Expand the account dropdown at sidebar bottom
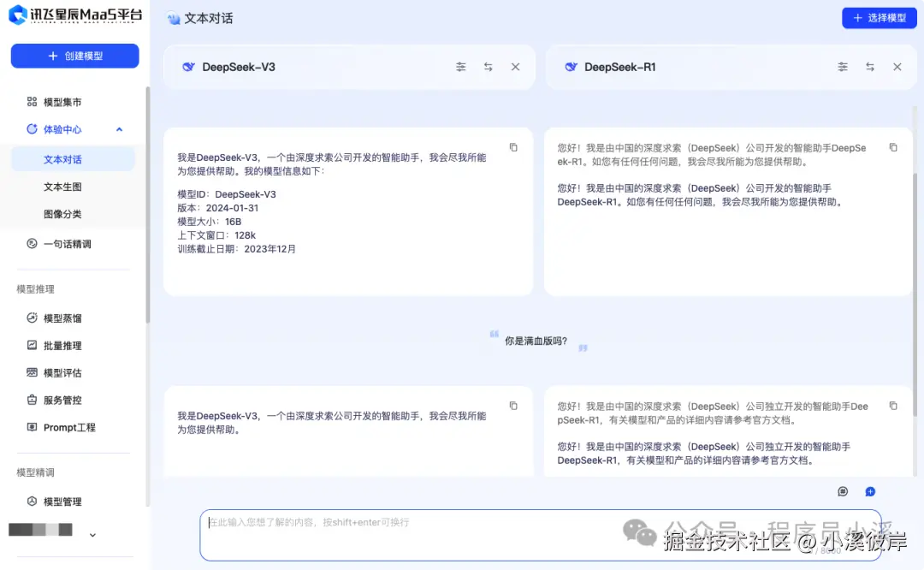 pos(92,535)
